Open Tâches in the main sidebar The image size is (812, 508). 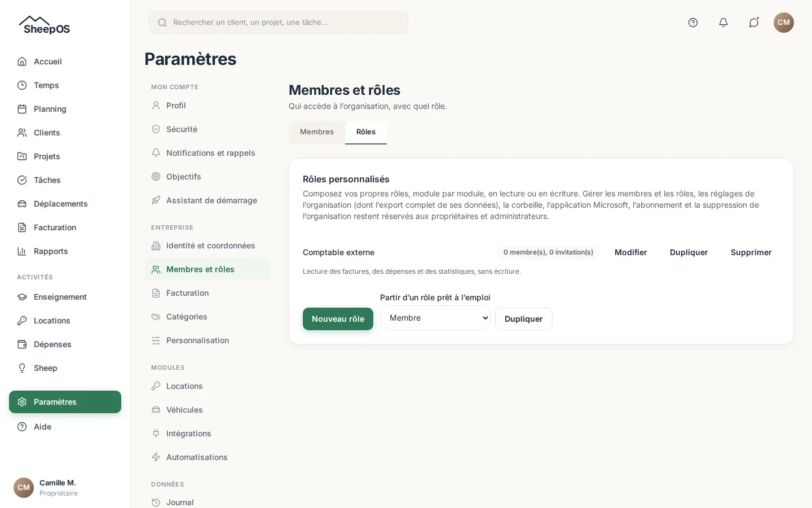point(65,180)
